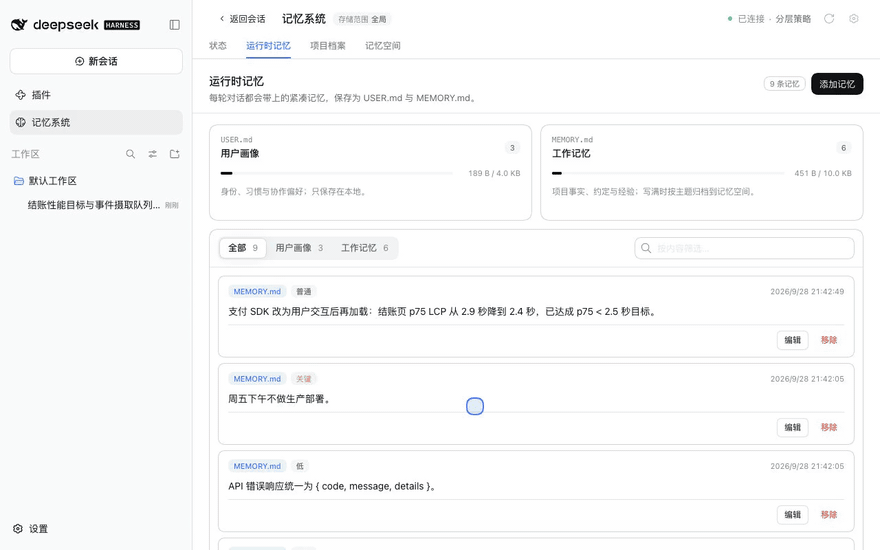Focus the memory content search field
Image resolution: width=880 pixels, height=550 pixels.
744,248
